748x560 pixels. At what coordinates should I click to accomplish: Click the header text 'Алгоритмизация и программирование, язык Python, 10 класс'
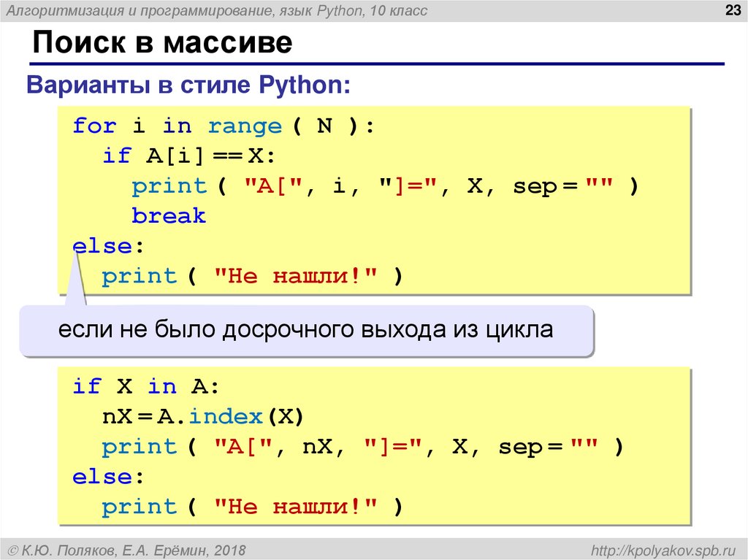[x=216, y=10]
